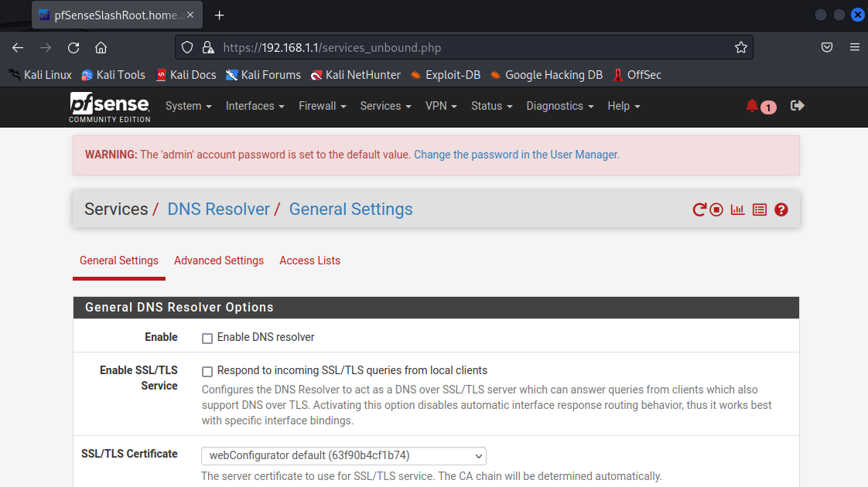
Task: Click the pfSense logo
Action: pos(110,107)
